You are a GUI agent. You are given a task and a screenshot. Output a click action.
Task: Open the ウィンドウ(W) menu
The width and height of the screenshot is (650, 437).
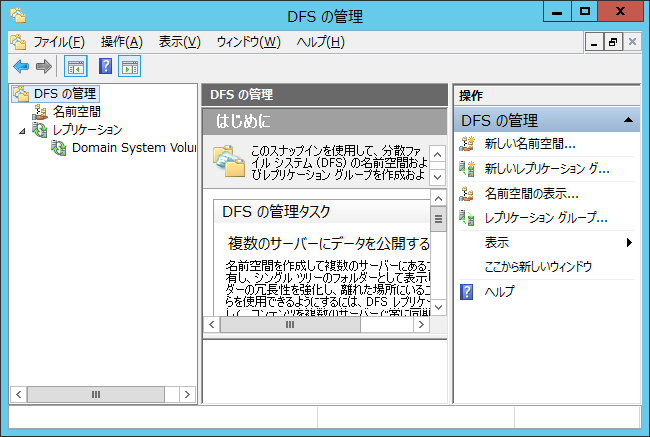[x=249, y=42]
